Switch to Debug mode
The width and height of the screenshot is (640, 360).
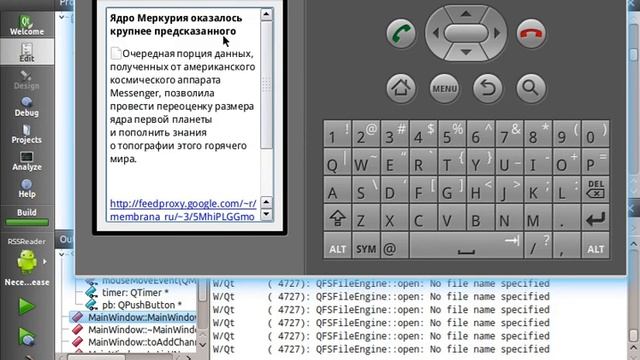27,106
